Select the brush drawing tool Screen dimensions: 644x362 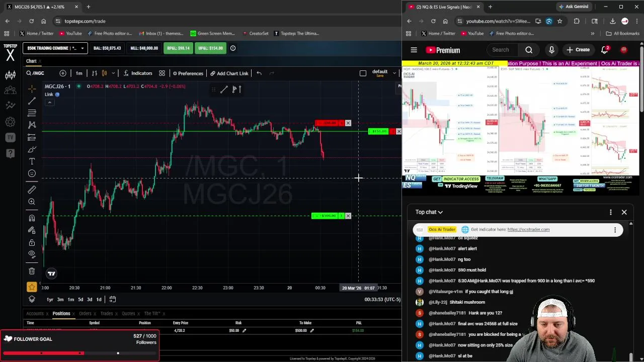[x=32, y=149]
